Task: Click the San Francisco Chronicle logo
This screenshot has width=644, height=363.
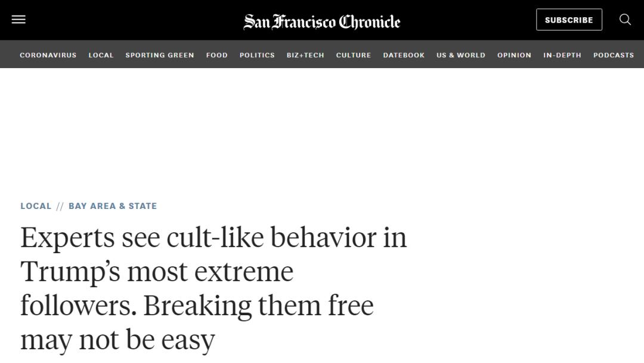Action: point(321,21)
